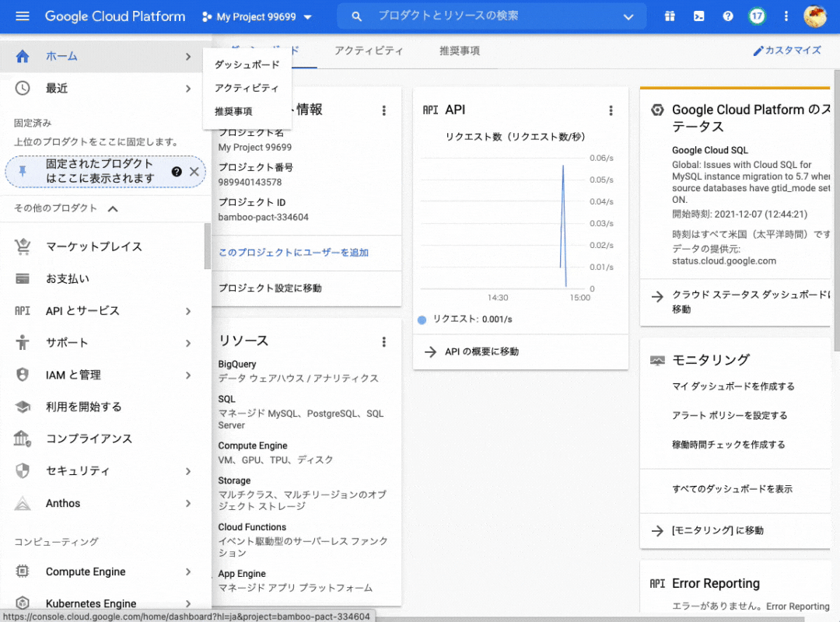Image resolution: width=840 pixels, height=622 pixels.
Task: Expand the Support submenu chevron
Action: click(x=188, y=343)
